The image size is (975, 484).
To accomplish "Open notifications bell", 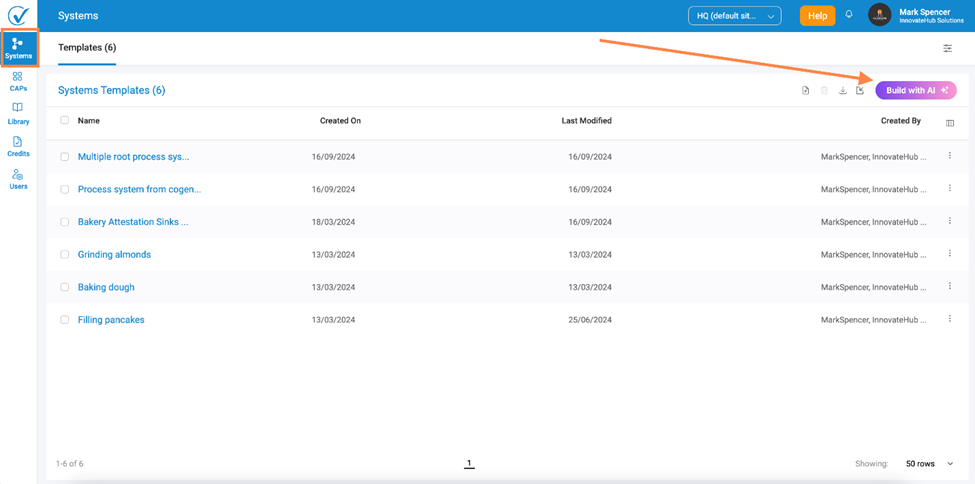I will pyautogui.click(x=849, y=16).
